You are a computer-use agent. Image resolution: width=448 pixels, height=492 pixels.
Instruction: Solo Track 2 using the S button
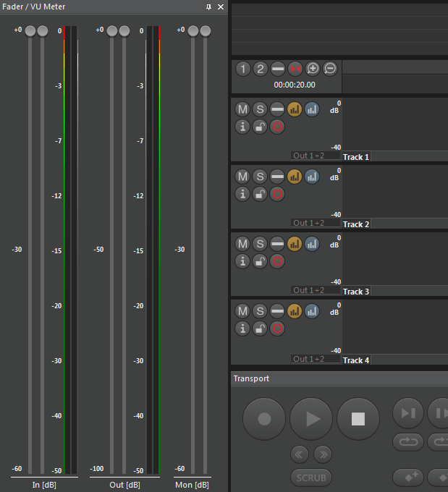click(x=260, y=177)
